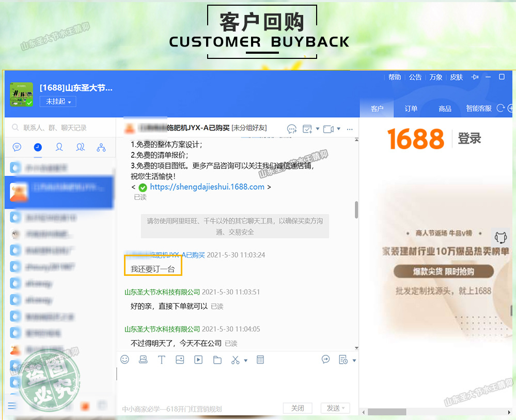This screenshot has height=420, width=516.
Task: Click the plus icon beside the refresh icon
Action: [510, 108]
